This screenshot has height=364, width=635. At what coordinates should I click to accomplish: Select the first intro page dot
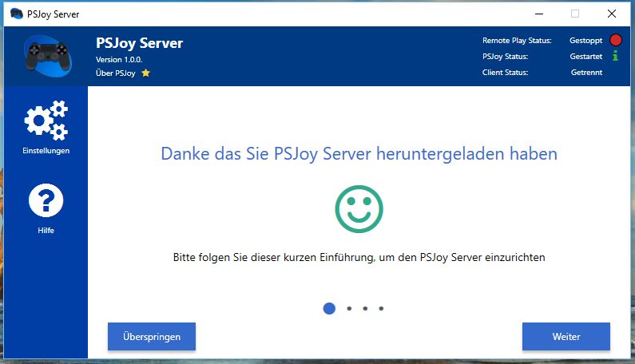[329, 309]
